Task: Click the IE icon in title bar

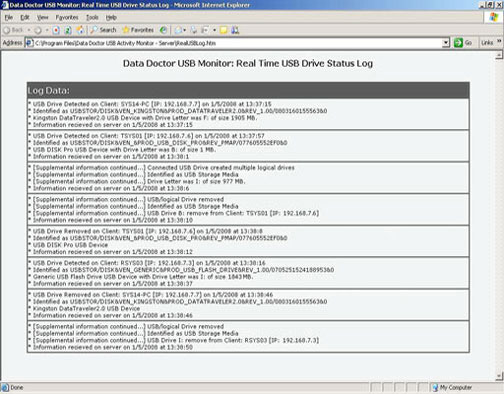Action: click(5, 5)
